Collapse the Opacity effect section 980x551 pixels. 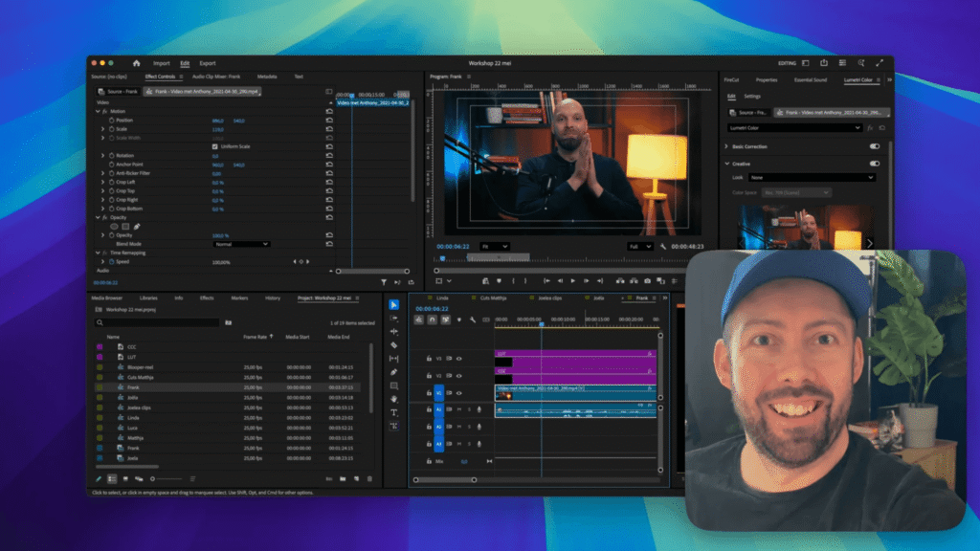click(98, 217)
